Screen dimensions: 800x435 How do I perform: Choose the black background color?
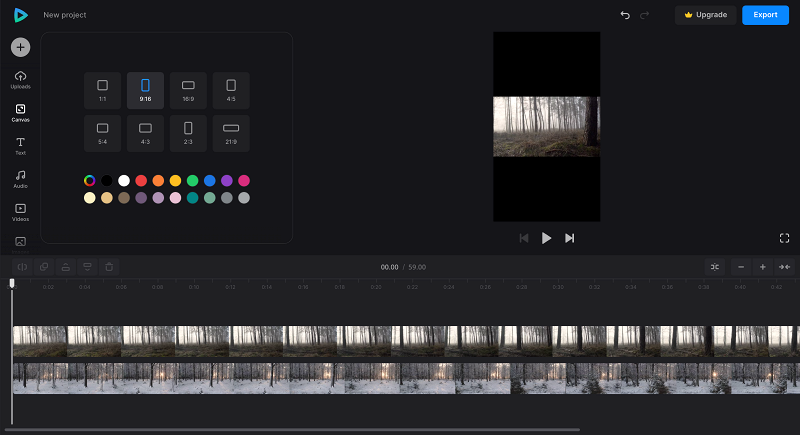pos(107,181)
